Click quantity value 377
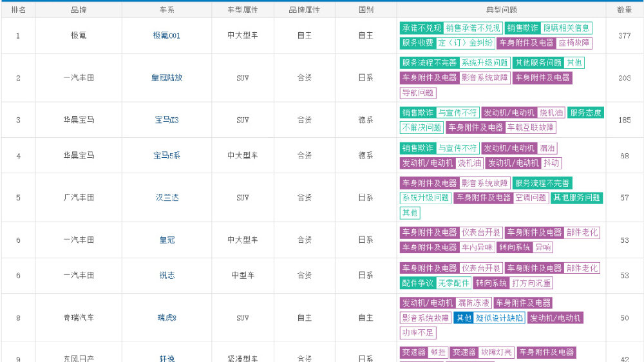This screenshot has width=644, height=362. [624, 35]
